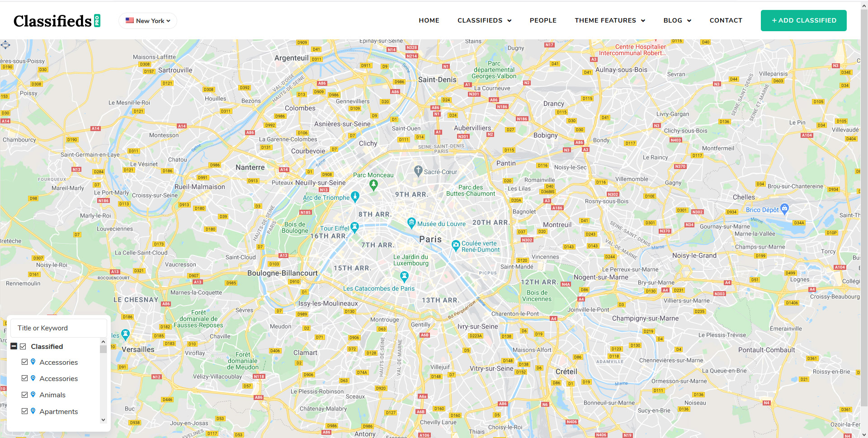Click the Le Jardin du Luxembourg label
This screenshot has width=868, height=438.
click(411, 260)
